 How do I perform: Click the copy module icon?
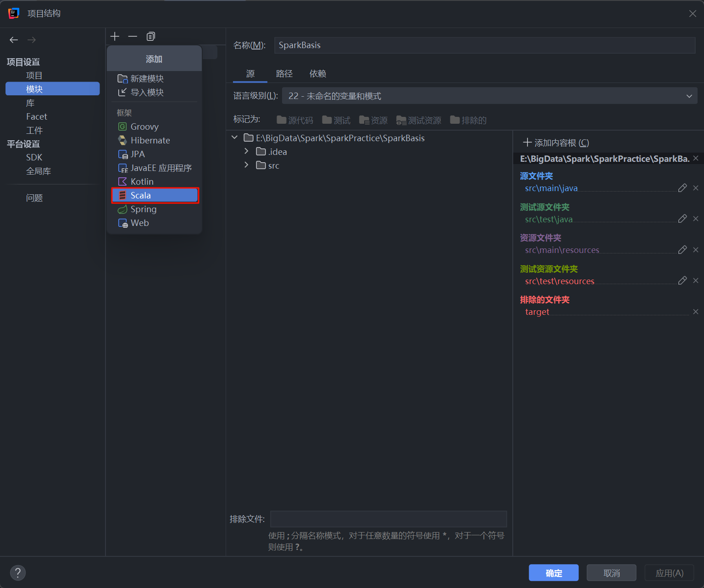150,36
